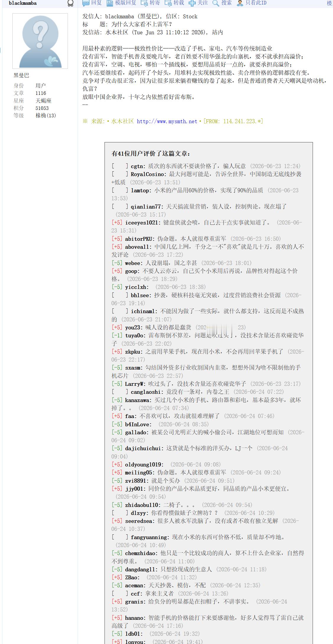Click commenter name goop
This screenshot has height=644, width=333.
[131, 271]
